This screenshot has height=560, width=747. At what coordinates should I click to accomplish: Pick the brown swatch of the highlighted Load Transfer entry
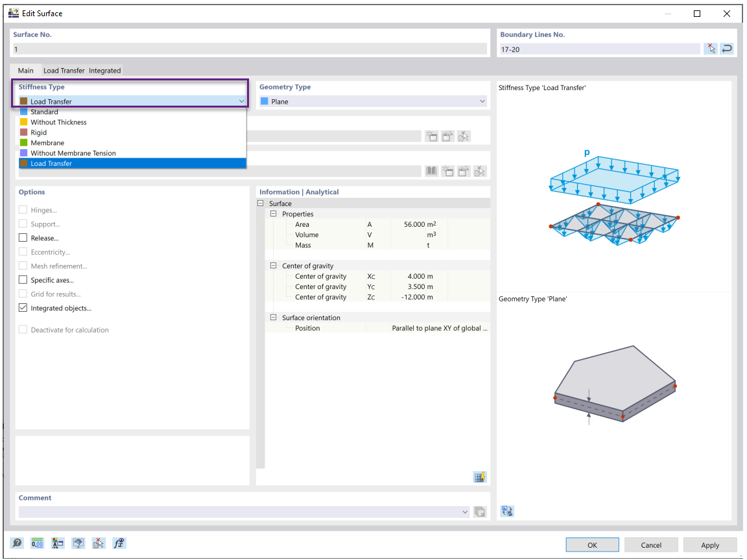click(x=24, y=163)
